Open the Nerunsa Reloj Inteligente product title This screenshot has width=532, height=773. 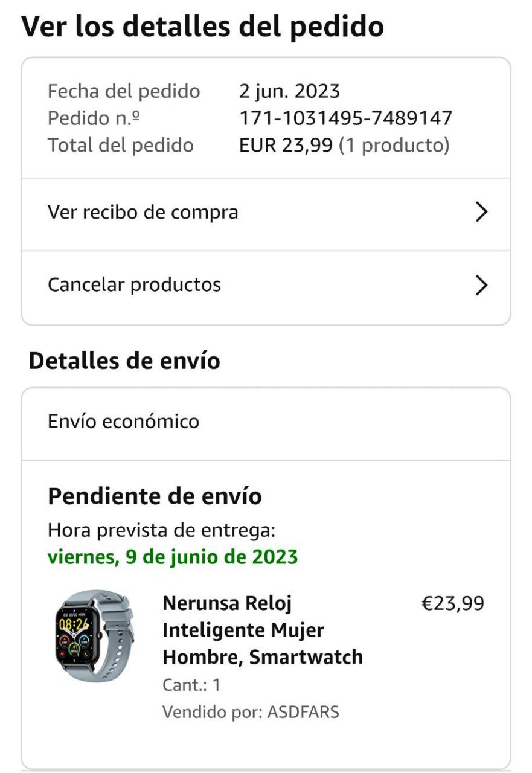pyautogui.click(x=263, y=630)
